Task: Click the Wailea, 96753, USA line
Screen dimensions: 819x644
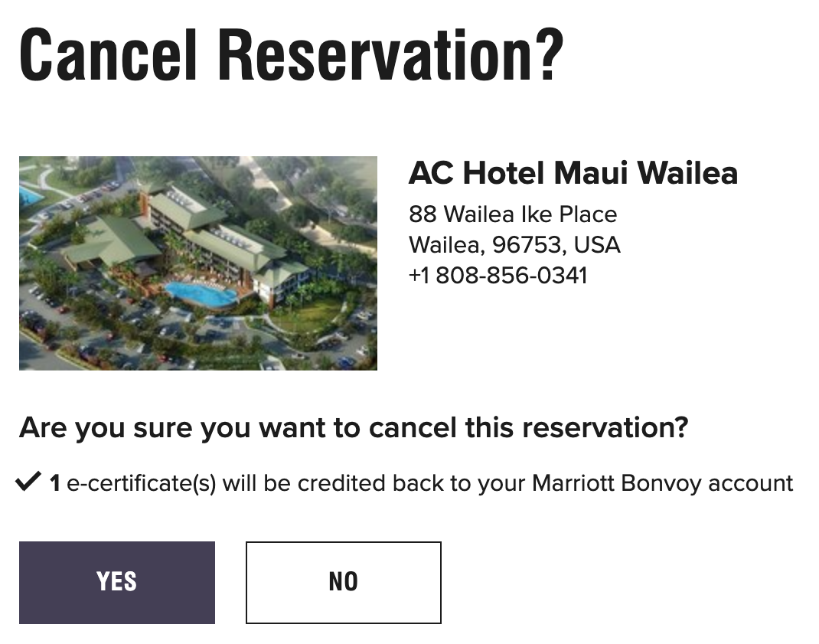Action: (514, 244)
